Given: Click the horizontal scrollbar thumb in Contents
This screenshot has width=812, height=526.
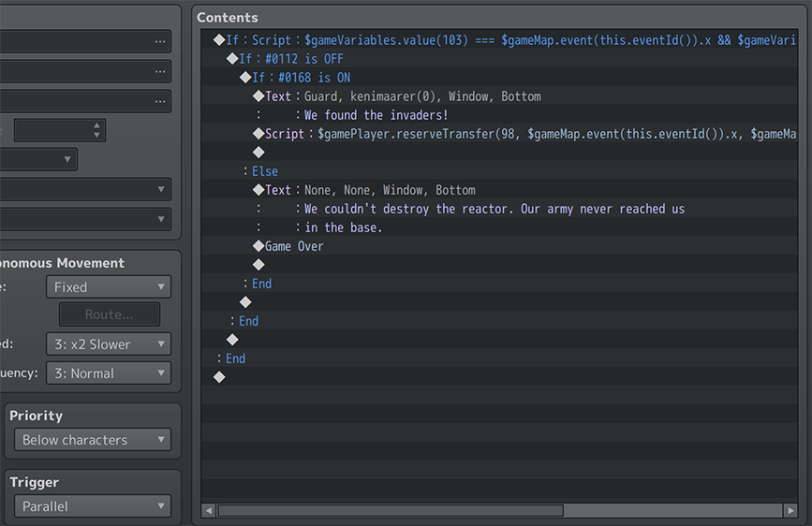Looking at the screenshot, I should (390, 511).
